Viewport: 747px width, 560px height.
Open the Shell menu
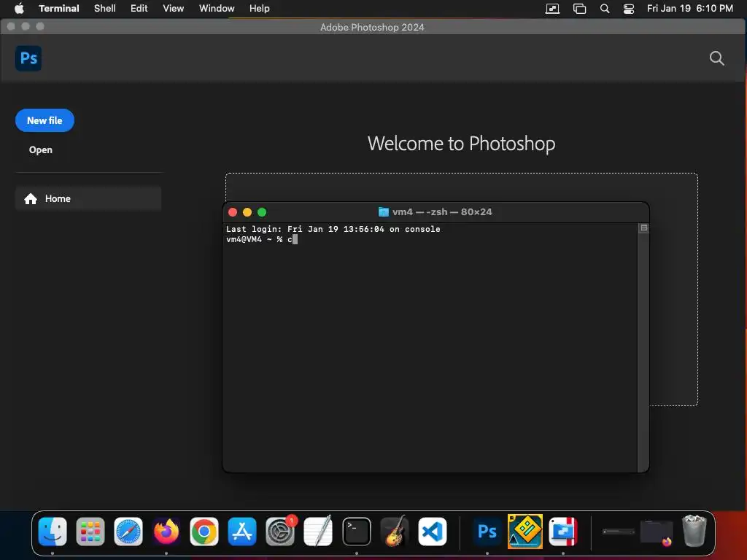click(105, 8)
